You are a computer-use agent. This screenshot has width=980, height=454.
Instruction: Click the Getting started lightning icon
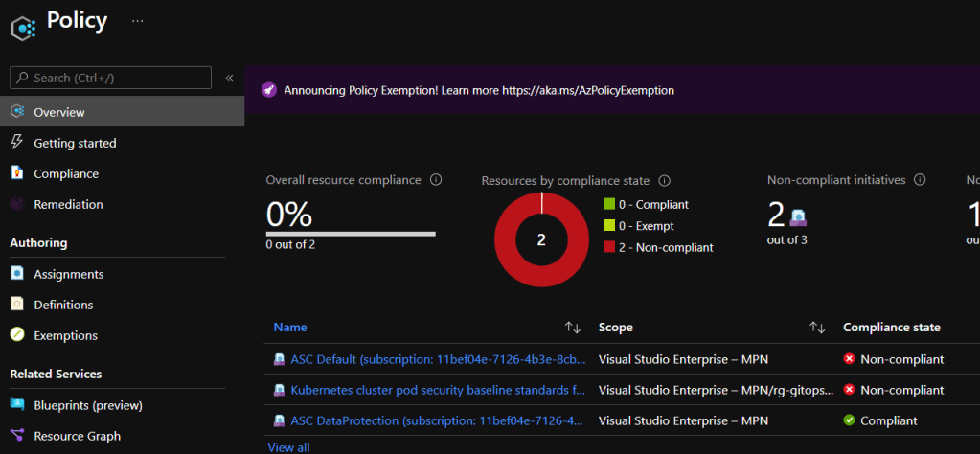[x=16, y=143]
